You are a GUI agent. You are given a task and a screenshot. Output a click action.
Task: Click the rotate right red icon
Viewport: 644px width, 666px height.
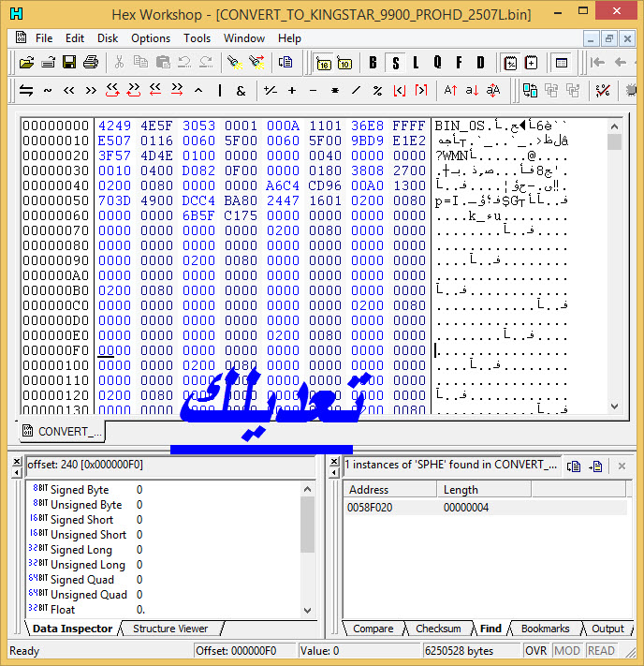(x=133, y=91)
